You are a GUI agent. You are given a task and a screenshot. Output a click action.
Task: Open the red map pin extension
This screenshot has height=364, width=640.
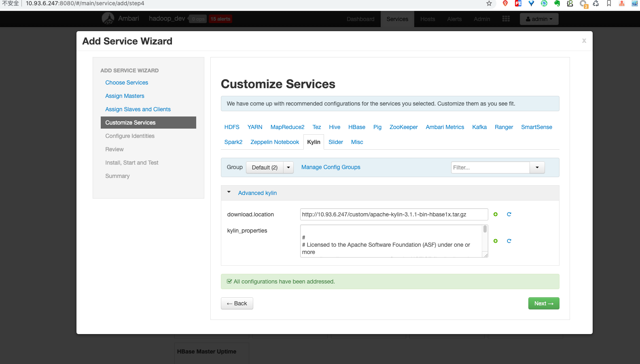(505, 4)
